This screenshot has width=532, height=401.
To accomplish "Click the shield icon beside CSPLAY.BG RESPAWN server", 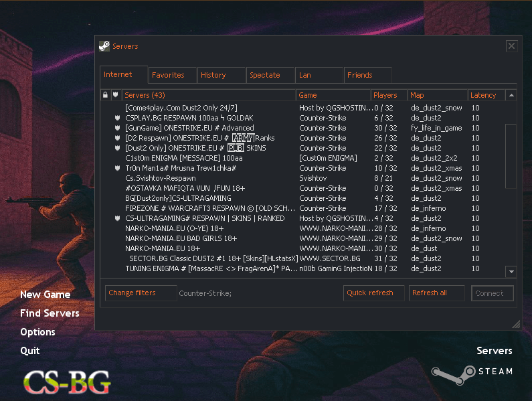I will click(117, 118).
